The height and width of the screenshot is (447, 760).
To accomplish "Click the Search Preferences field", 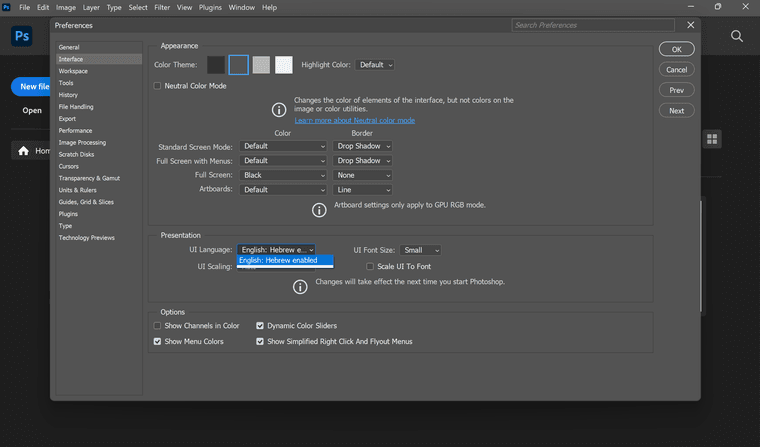I will click(593, 25).
